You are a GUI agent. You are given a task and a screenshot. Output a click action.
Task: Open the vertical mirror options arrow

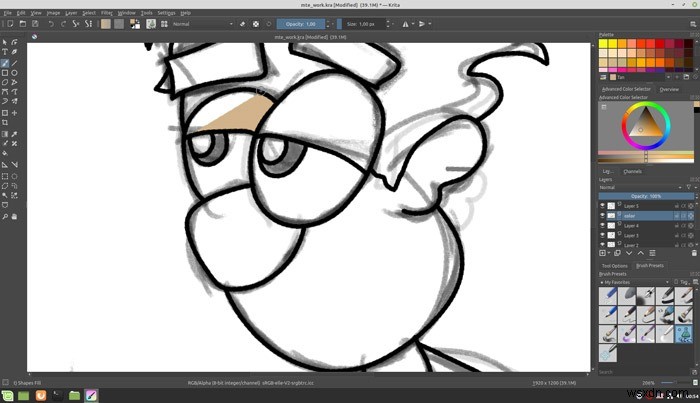tap(430, 24)
